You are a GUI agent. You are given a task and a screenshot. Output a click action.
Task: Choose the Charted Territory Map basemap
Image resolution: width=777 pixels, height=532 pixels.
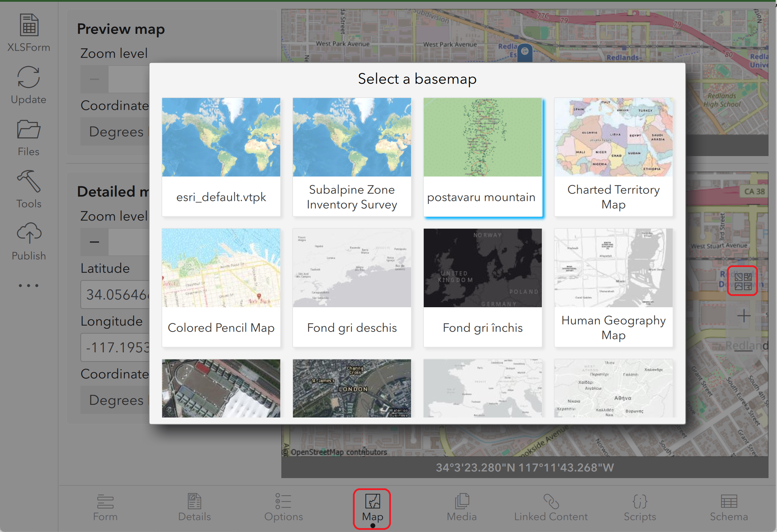click(x=613, y=157)
